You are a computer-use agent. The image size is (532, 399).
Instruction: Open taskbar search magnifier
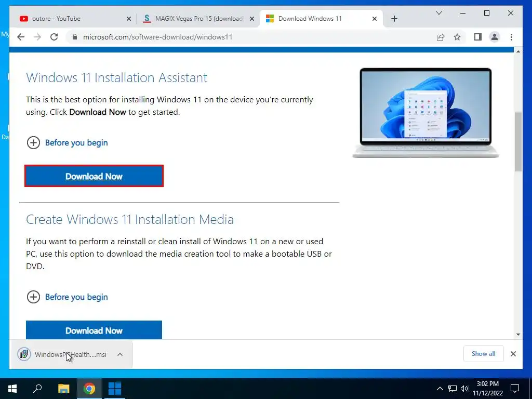pos(37,389)
